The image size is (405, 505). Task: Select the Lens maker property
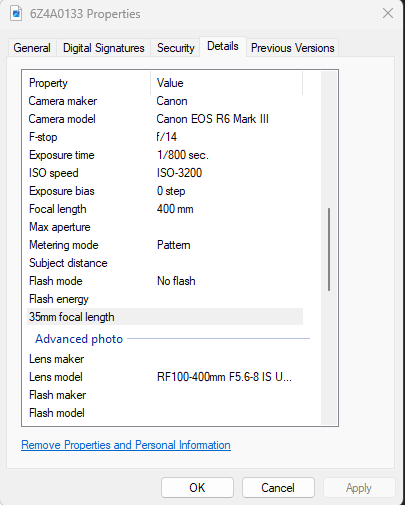pos(57,359)
